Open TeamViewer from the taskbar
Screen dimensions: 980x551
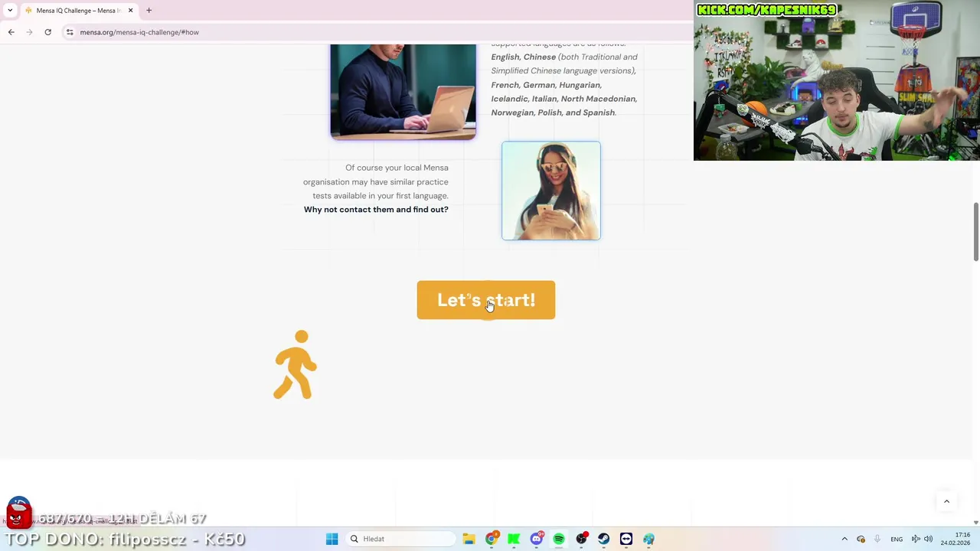click(x=626, y=539)
